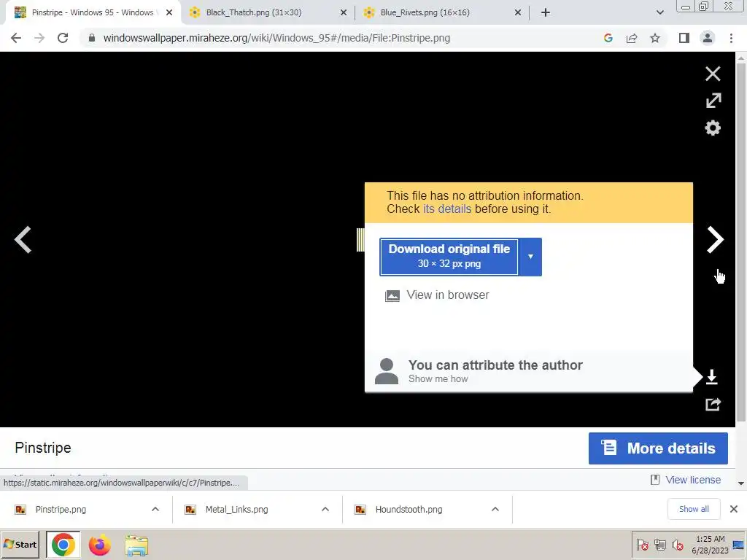The width and height of the screenshot is (747, 560).
Task: Click the 'its details' link
Action: [x=447, y=209]
